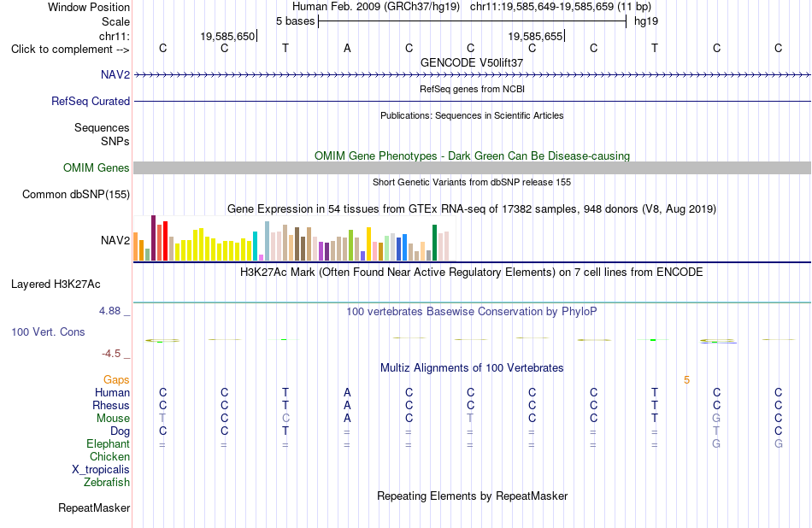Click the NAV2 GENCODE gene arrow line
The height and width of the screenshot is (528, 812).
pos(473,75)
